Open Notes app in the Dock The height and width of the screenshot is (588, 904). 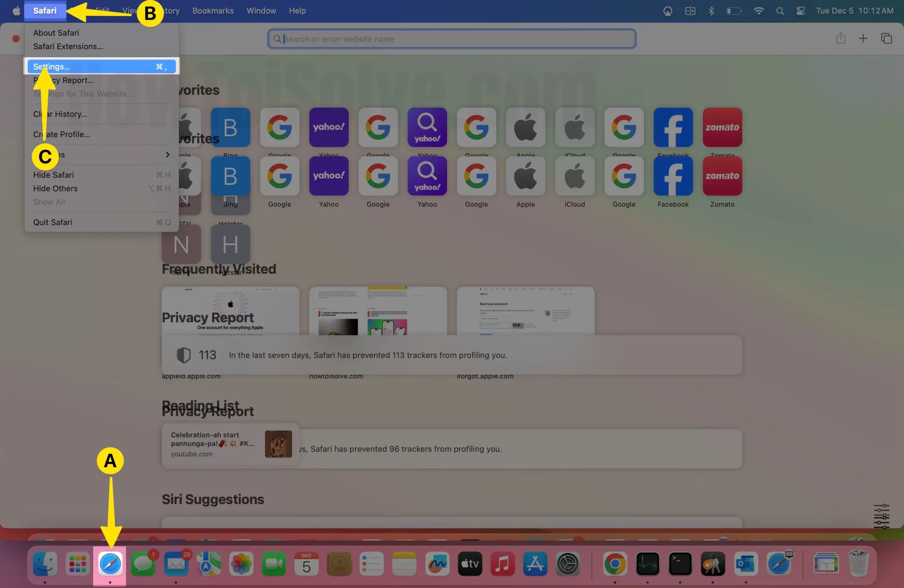(404, 564)
